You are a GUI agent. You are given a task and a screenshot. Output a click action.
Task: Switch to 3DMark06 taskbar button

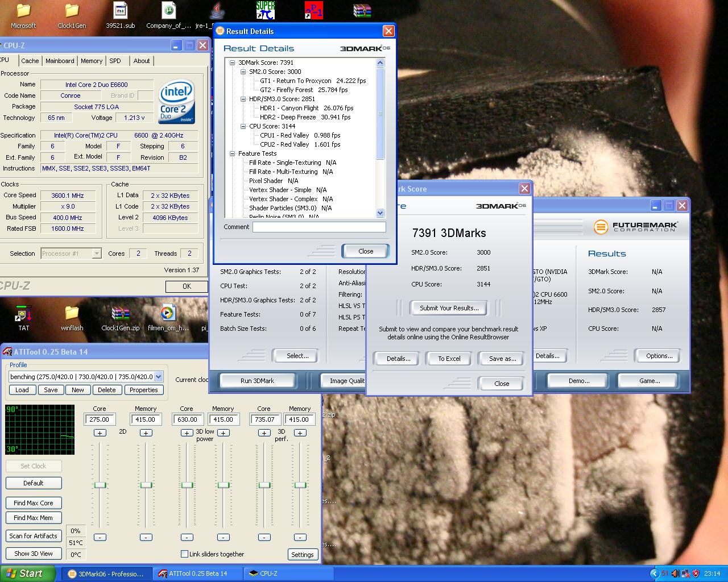tap(106, 573)
